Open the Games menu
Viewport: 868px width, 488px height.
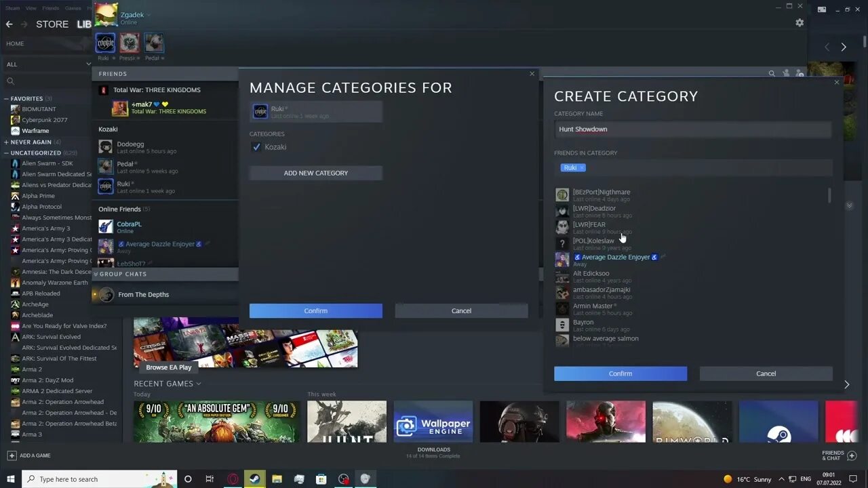73,8
